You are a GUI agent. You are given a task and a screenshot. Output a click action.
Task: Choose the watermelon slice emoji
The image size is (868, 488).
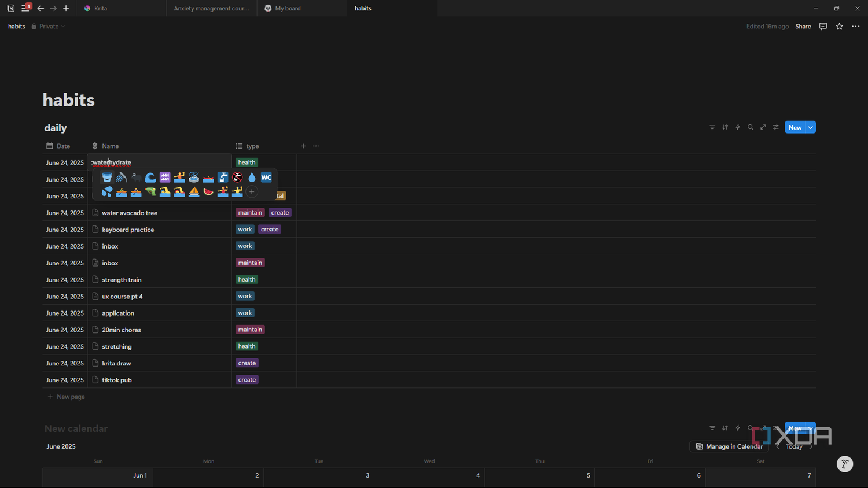coord(208,191)
